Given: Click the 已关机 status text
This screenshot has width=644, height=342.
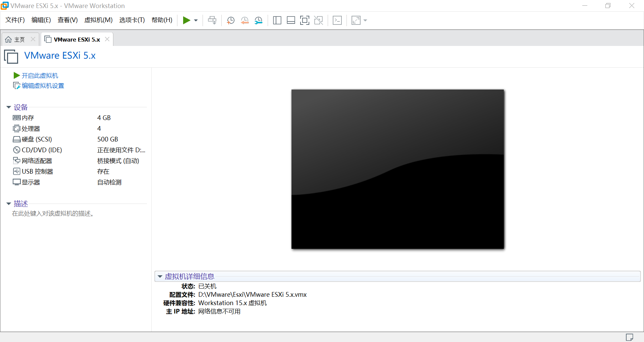Looking at the screenshot, I should pos(207,286).
